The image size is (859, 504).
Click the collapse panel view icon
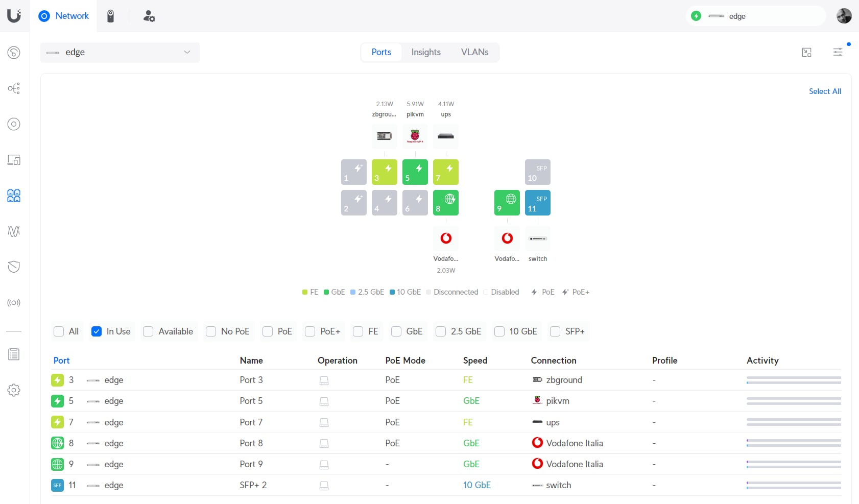807,52
